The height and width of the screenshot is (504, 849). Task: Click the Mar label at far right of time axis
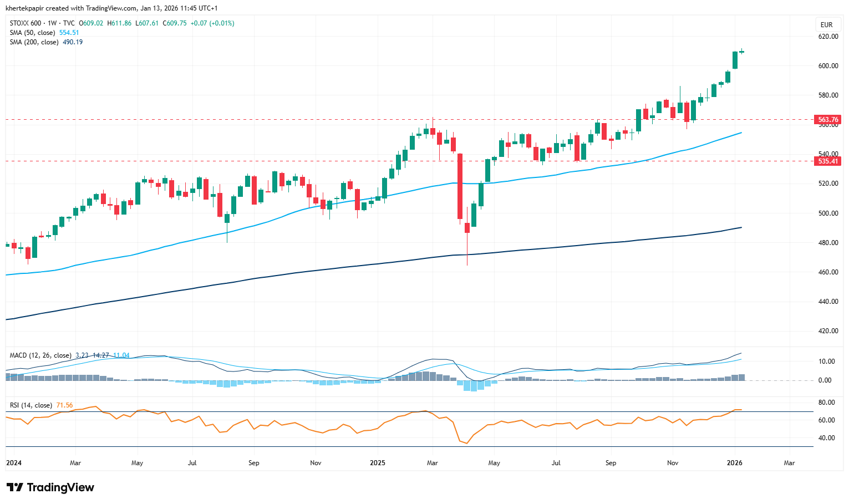tap(789, 463)
